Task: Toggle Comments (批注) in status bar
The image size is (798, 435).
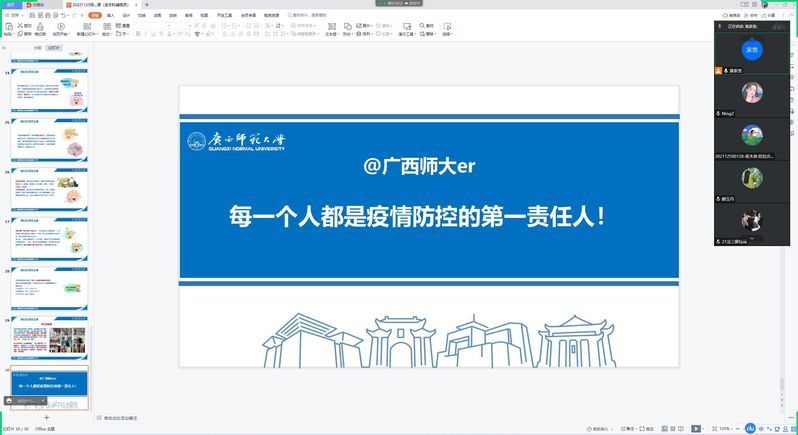Action: tap(646, 429)
